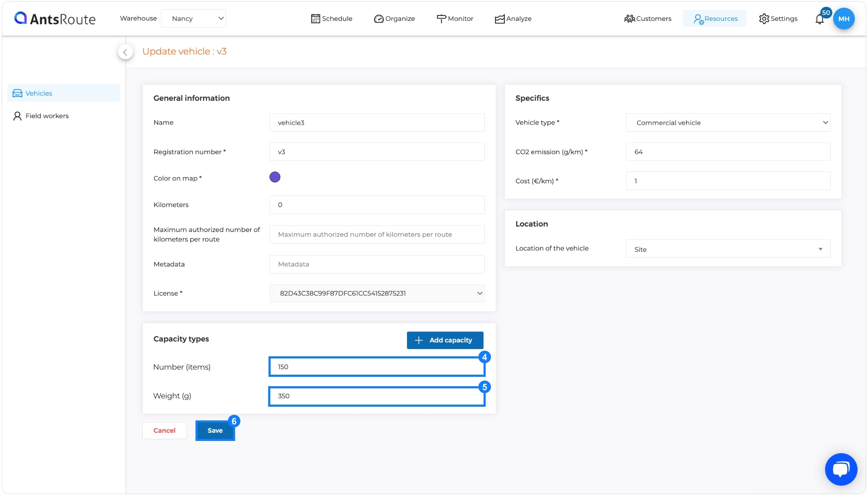Open the Organize menu
Image resolution: width=868 pixels, height=495 pixels.
click(x=394, y=19)
